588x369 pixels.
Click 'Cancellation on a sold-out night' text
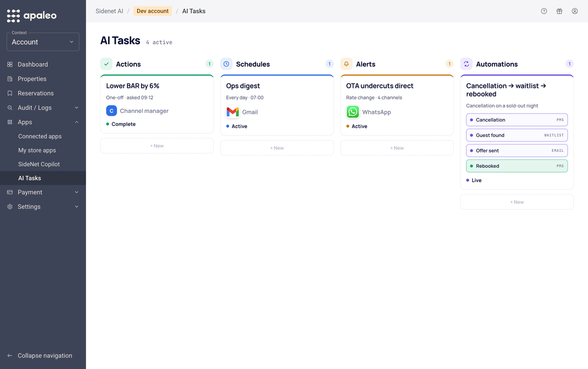502,106
